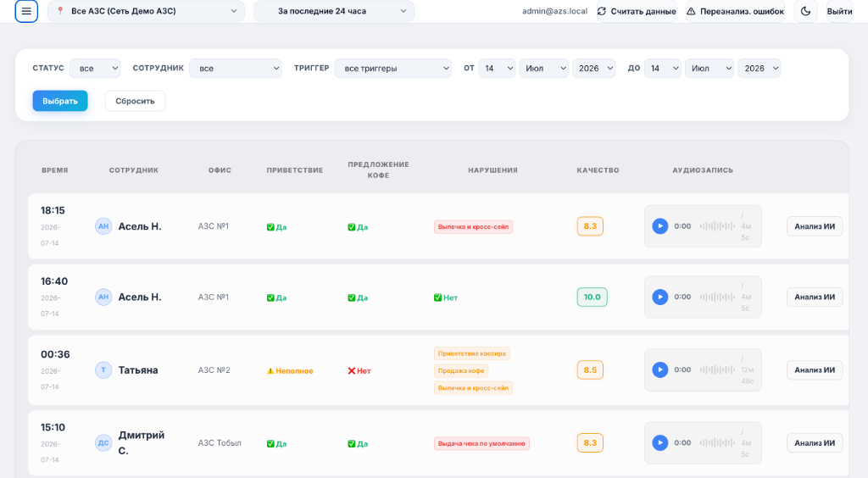Play audio for 16:40 Асель Н. record
Viewport: 868px width, 478px height.
[x=659, y=297]
